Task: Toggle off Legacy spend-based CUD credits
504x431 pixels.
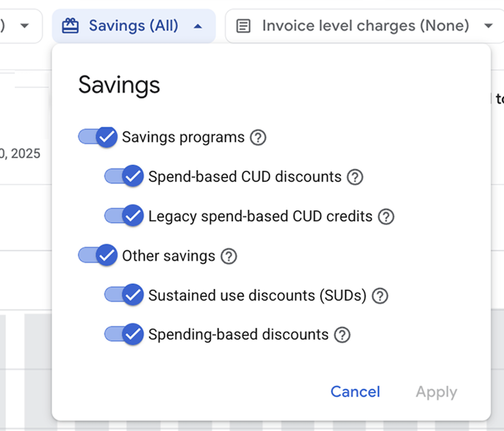Action: [124, 216]
